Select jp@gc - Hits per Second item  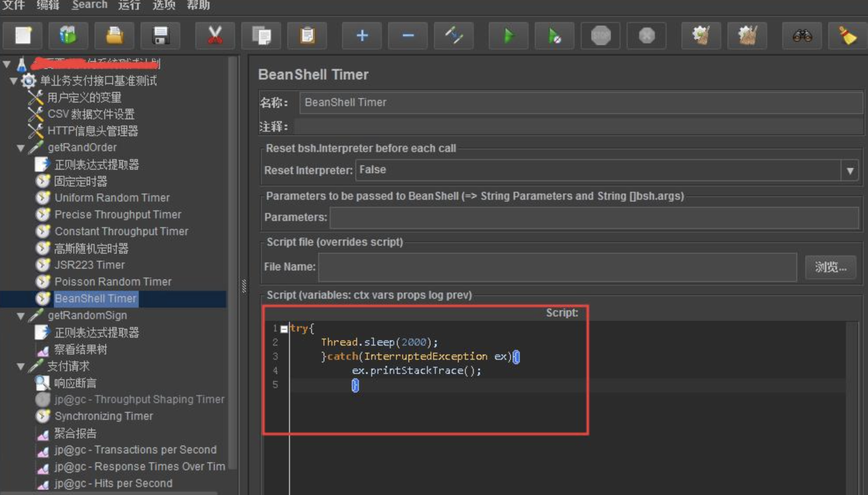coord(114,484)
